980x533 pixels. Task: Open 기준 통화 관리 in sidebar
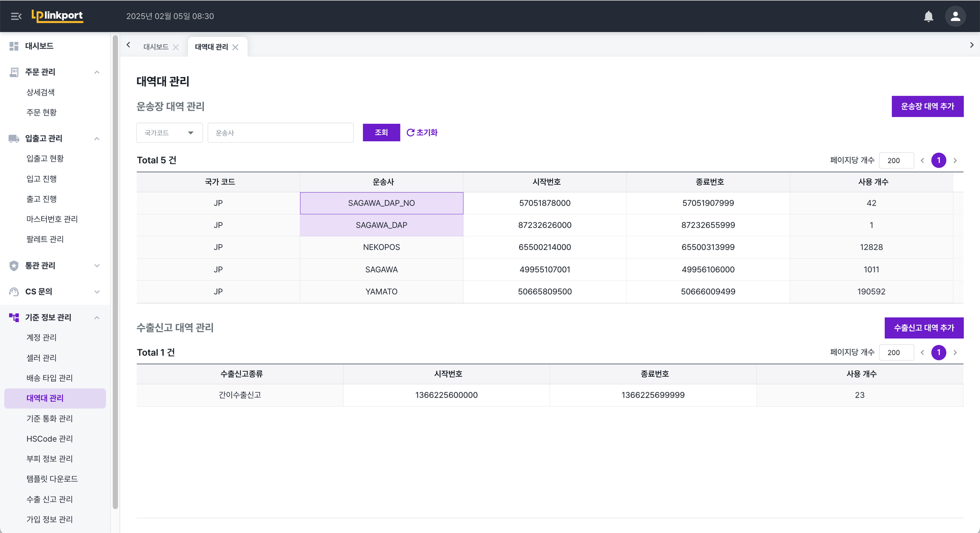50,419
